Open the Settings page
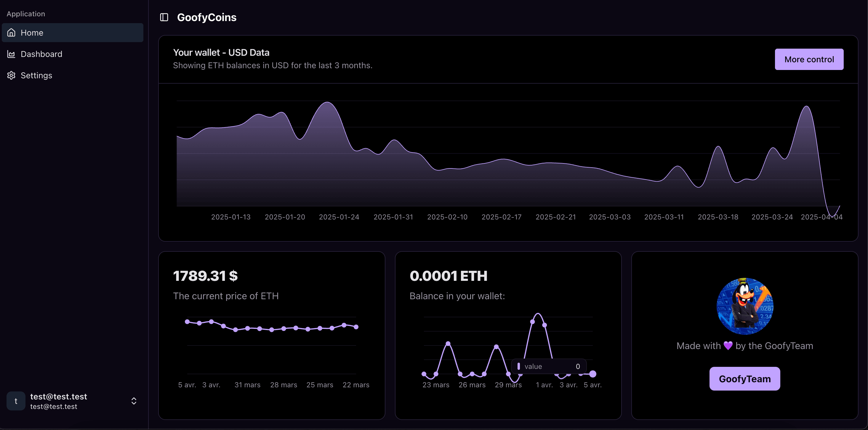 tap(36, 75)
